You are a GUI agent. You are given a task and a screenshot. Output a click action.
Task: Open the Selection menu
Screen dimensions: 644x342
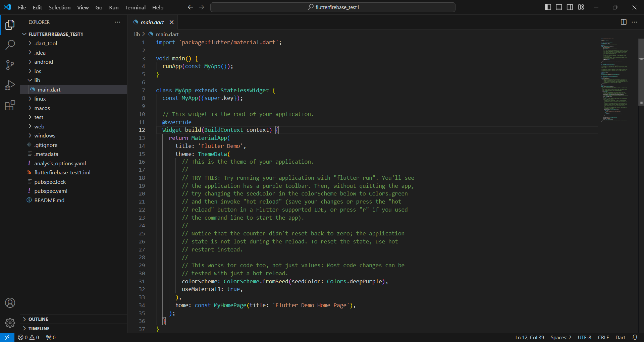pos(59,7)
